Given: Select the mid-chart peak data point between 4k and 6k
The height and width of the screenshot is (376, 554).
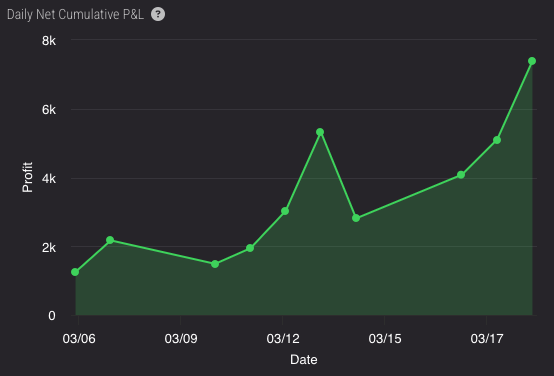Looking at the screenshot, I should point(320,132).
